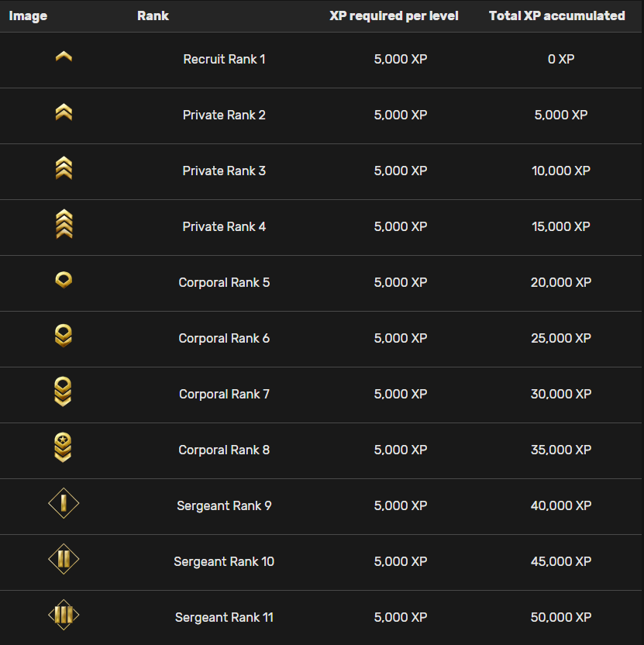Click the 50,000 XP total cell
The height and width of the screenshot is (645, 644).
coord(561,617)
